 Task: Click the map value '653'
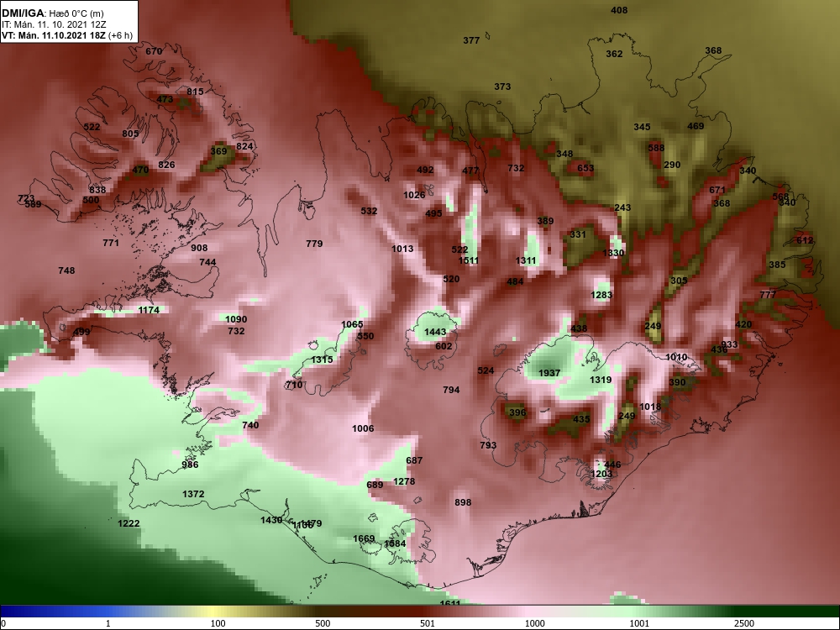[x=585, y=168]
